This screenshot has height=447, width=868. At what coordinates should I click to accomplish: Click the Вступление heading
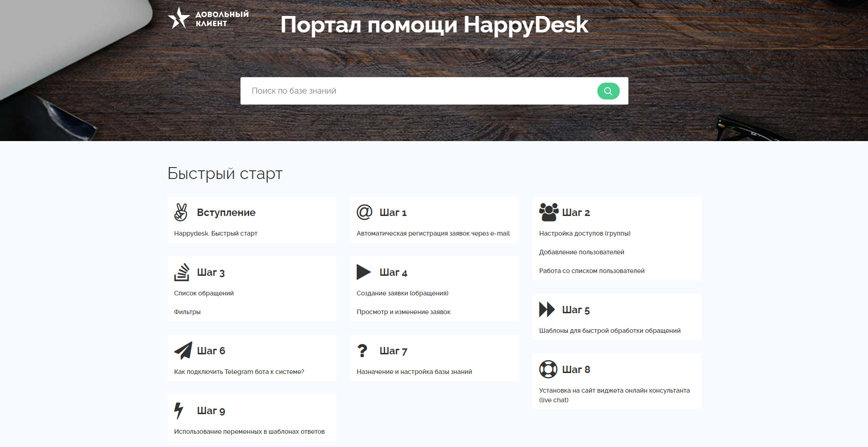[x=226, y=212]
